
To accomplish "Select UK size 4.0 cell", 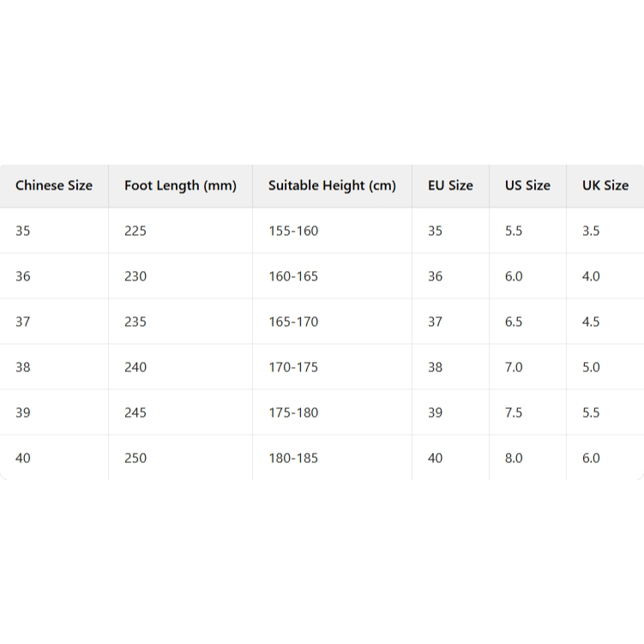I will pyautogui.click(x=605, y=276).
